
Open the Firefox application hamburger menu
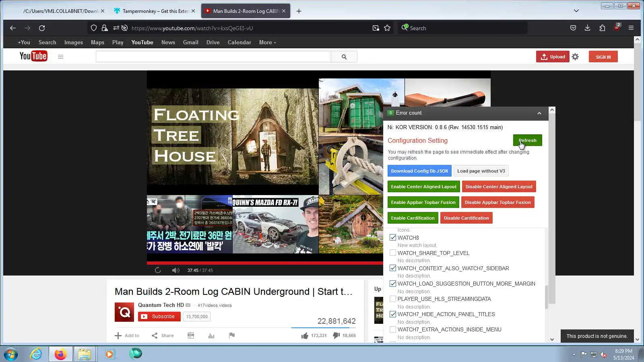(631, 28)
